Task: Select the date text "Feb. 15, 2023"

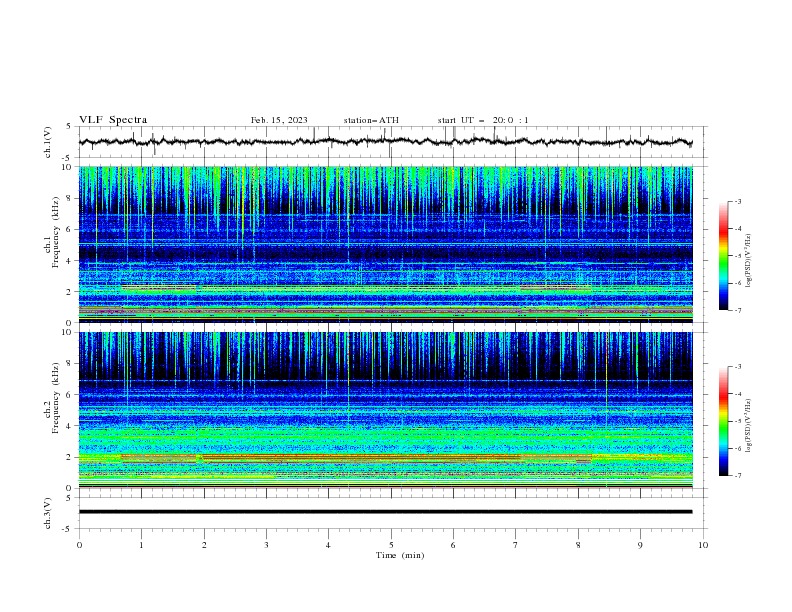Action: pyautogui.click(x=279, y=120)
